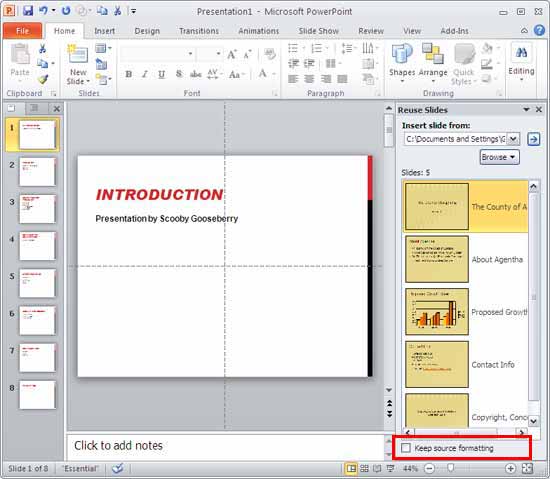Viewport: 550px width, 479px height.
Task: Click the Browse button in Reuse Slides
Action: coord(499,157)
